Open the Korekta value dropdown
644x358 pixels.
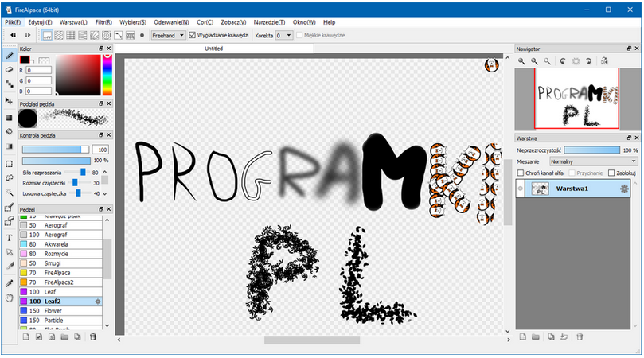click(x=284, y=35)
